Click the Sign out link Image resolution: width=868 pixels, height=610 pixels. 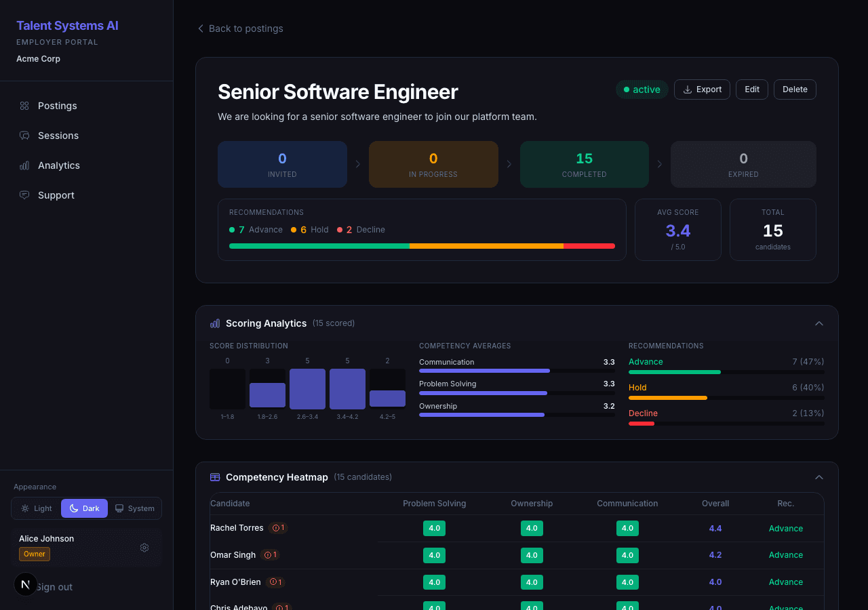click(54, 587)
